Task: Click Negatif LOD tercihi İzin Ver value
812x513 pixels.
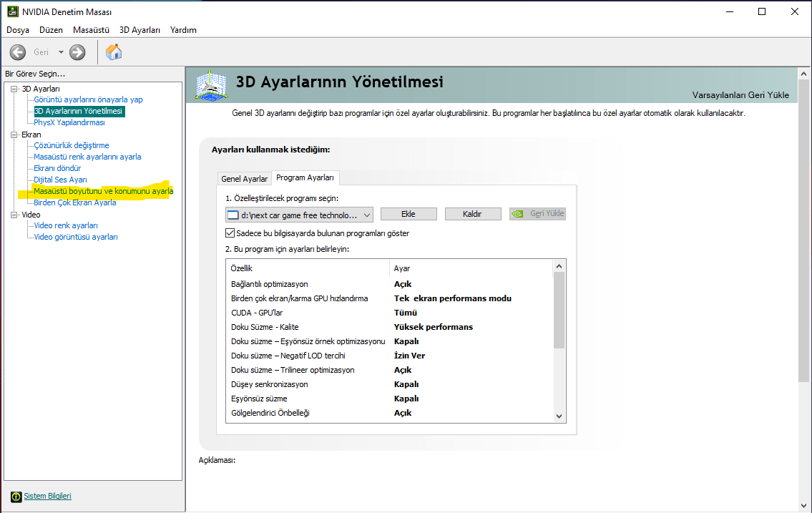Action: tap(410, 356)
